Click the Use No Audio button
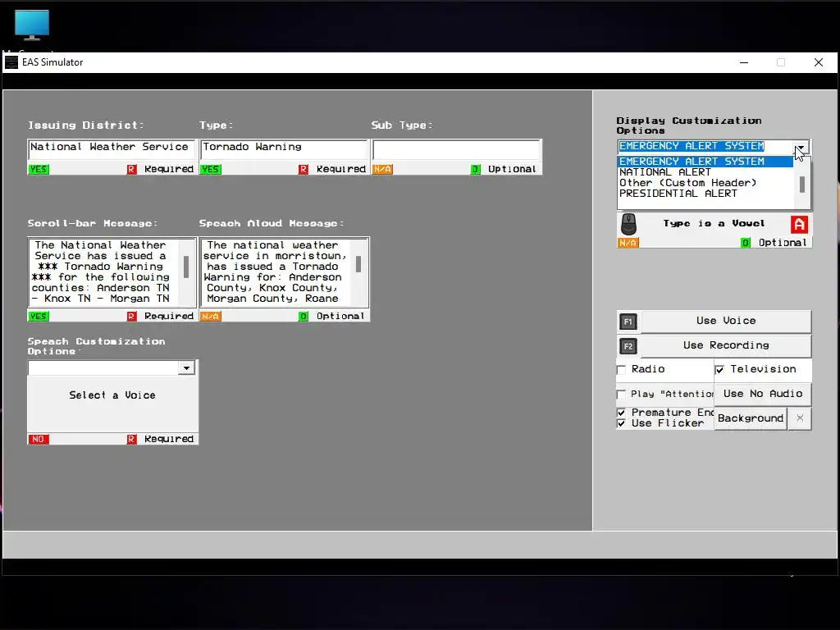The width and height of the screenshot is (840, 630). [763, 394]
